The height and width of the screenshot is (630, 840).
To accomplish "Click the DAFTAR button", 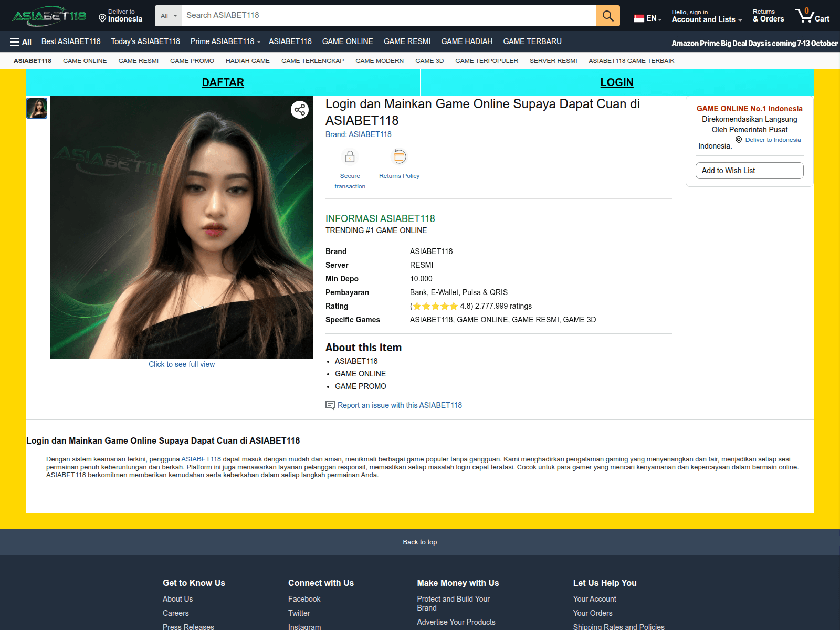I will 223,82.
